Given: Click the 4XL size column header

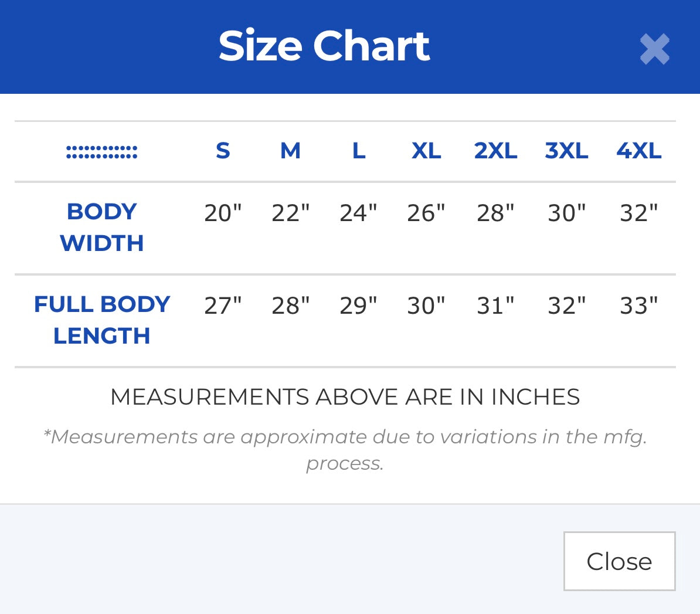Looking at the screenshot, I should point(638,151).
